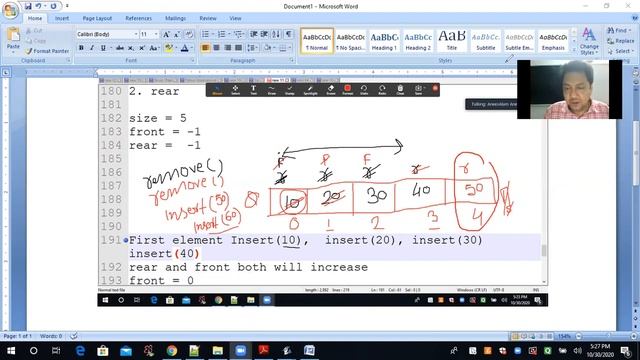This screenshot has width=640, height=360.
Task: Center align the text
Action: tap(216, 48)
